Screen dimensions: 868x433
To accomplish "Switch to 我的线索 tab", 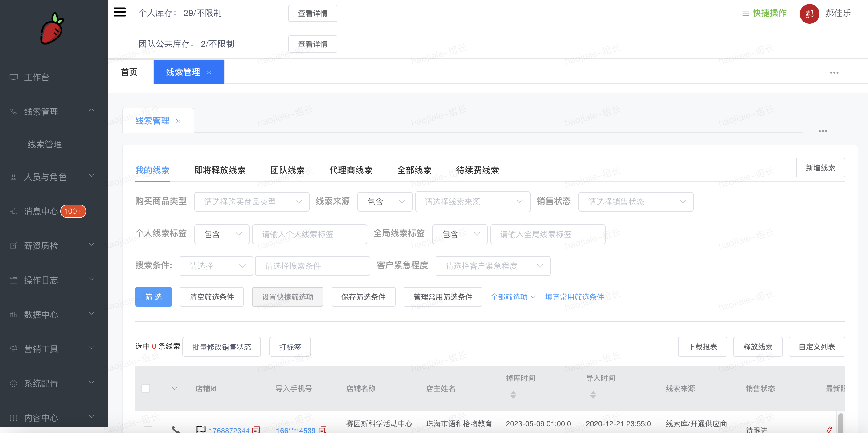I will point(152,170).
